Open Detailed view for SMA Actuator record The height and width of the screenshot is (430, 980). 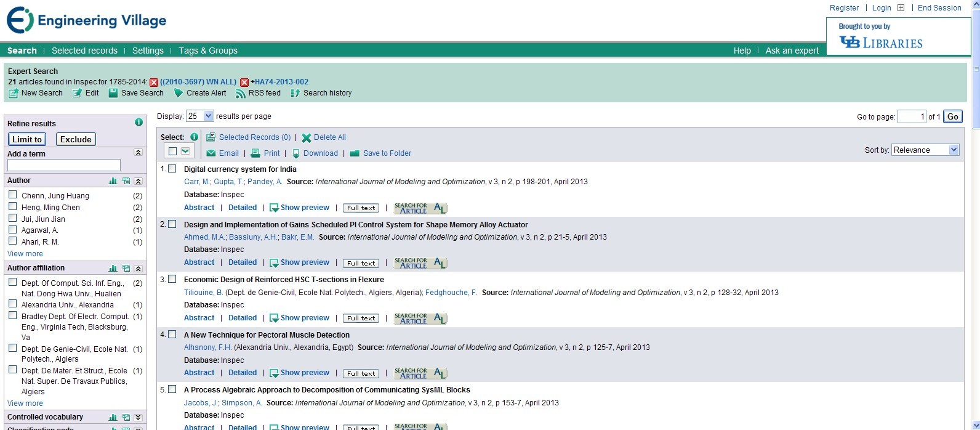click(x=243, y=262)
